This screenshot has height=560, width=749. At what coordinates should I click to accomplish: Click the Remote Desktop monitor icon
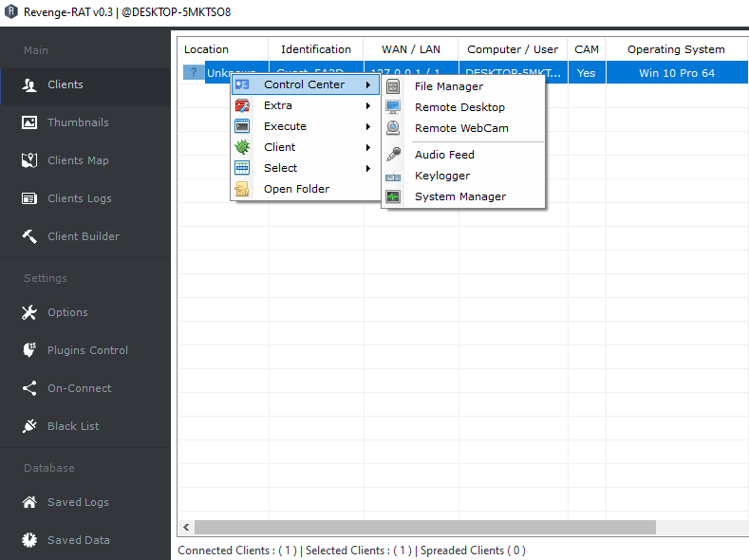click(393, 107)
